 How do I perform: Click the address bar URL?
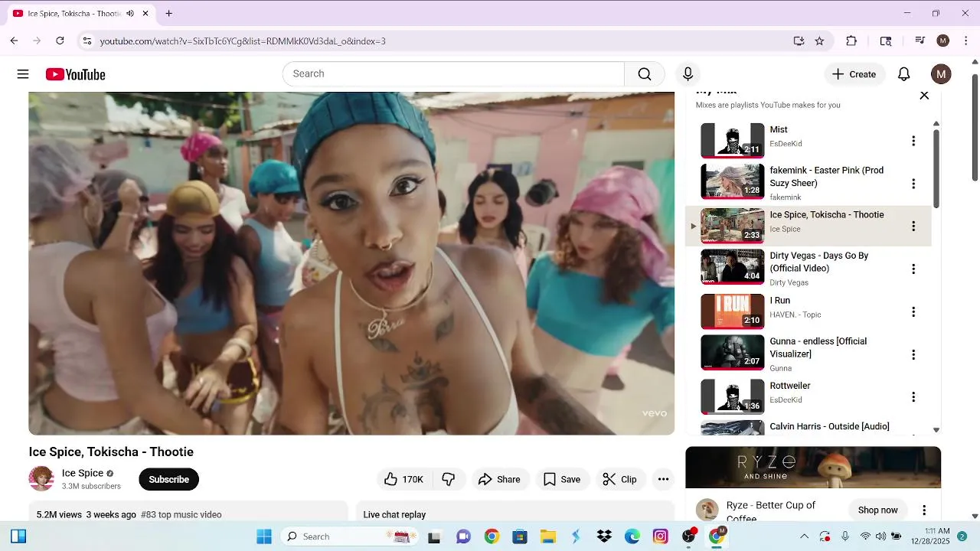click(x=243, y=41)
